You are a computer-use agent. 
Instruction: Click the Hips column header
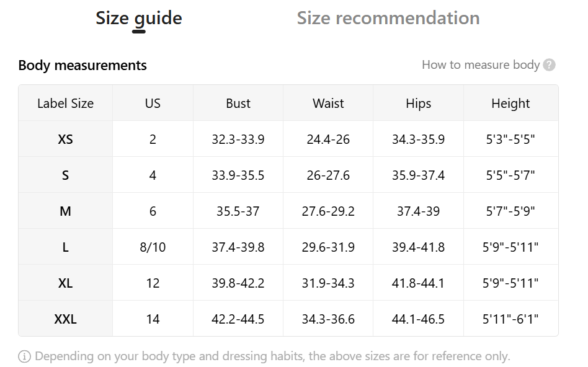pos(418,104)
